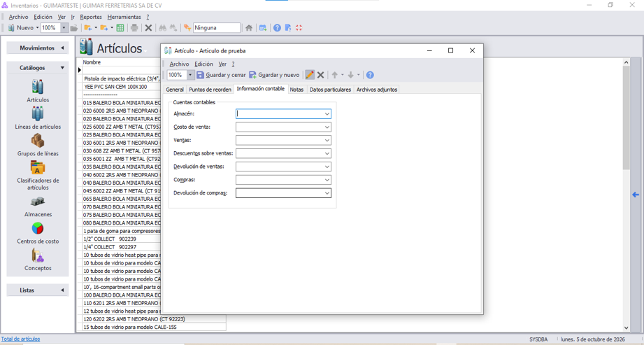Image resolution: width=644 pixels, height=345 pixels.
Task: Open the Reportes menu in main window
Action: pos(91,17)
